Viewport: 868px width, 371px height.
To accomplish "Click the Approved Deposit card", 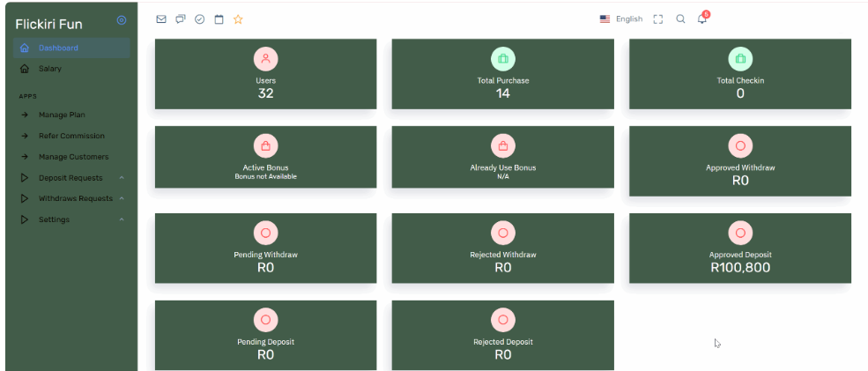I will pyautogui.click(x=739, y=249).
